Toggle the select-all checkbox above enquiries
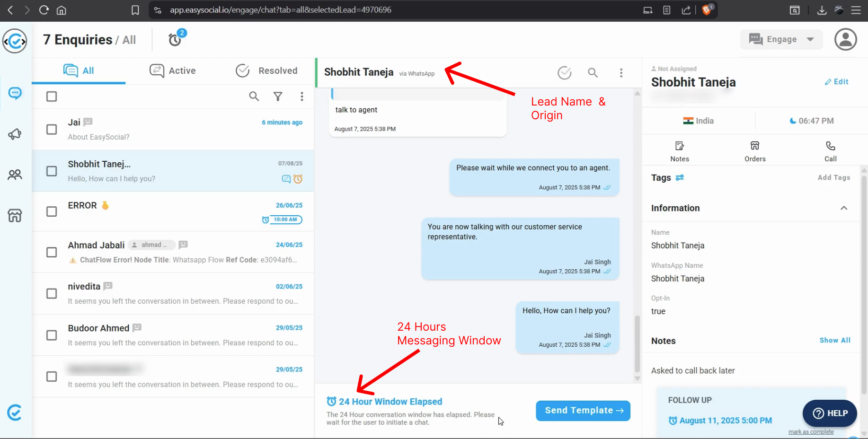 click(52, 97)
